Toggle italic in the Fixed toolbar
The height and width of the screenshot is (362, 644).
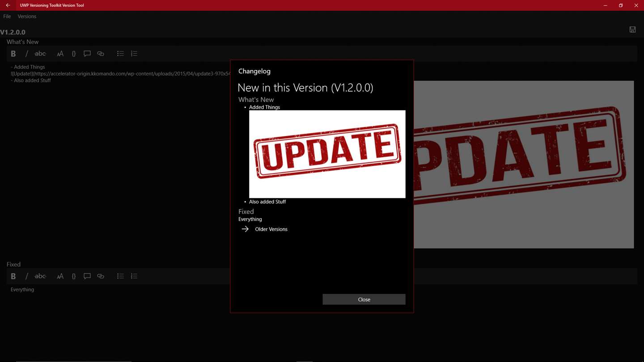point(27,276)
